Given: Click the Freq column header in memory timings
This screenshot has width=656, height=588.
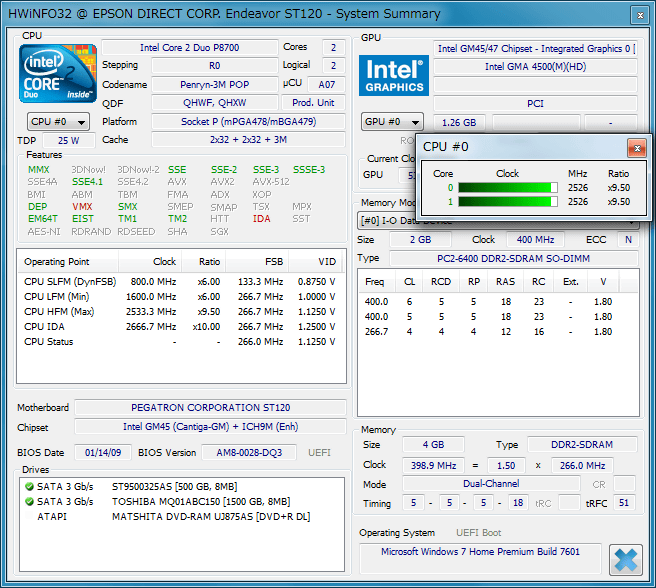Looking at the screenshot, I should click(375, 282).
